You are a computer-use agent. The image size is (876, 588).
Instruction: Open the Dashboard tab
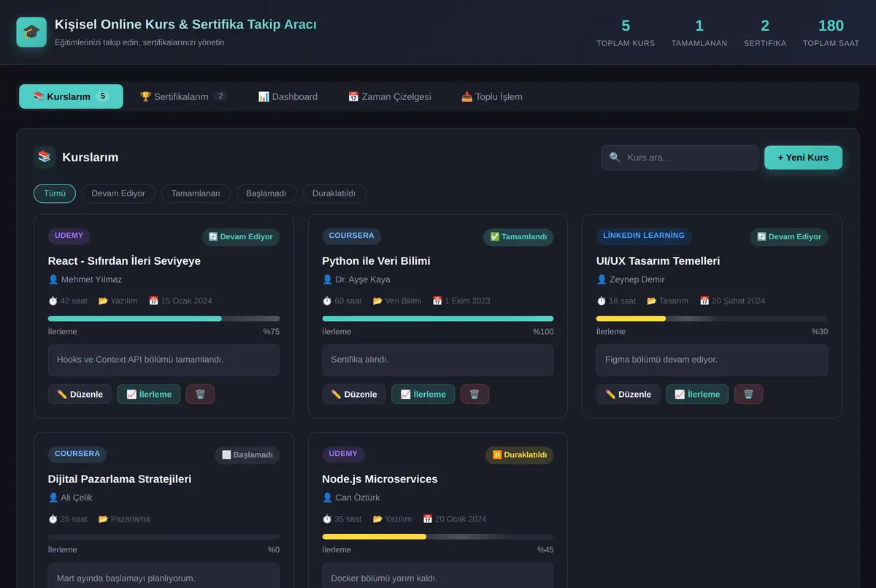point(288,96)
